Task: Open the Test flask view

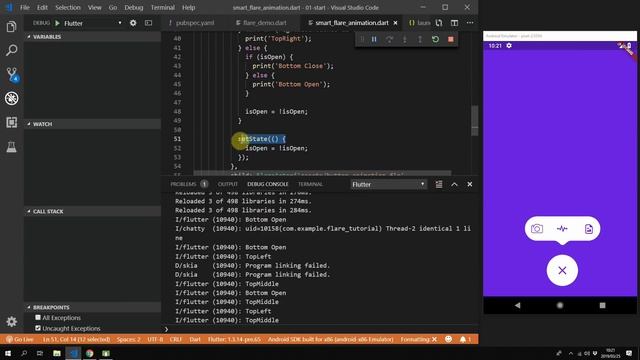Action: tap(11, 147)
